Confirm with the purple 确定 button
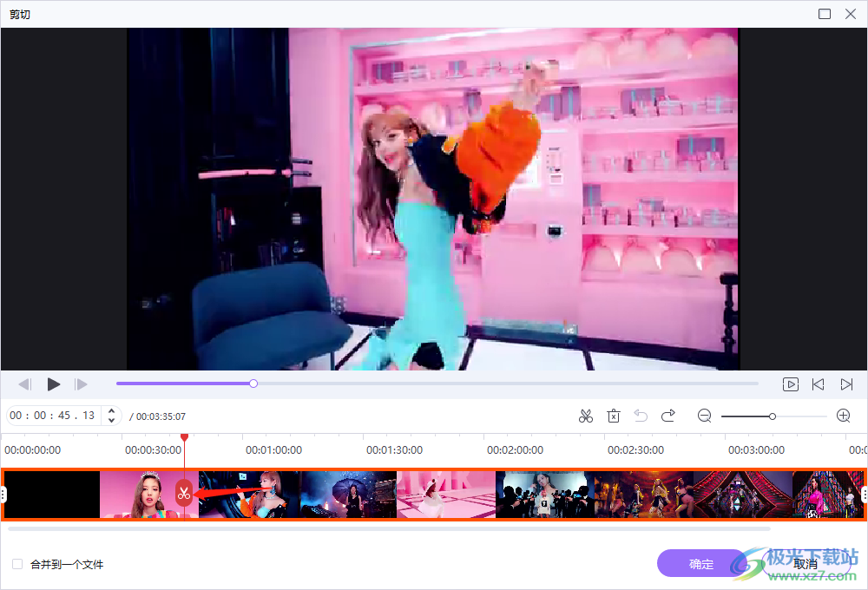Screen dimensions: 868x590 point(701,564)
